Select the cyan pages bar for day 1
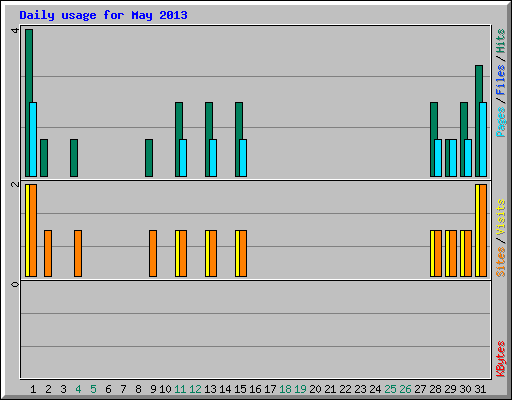This screenshot has width=512, height=400. pyautogui.click(x=33, y=139)
